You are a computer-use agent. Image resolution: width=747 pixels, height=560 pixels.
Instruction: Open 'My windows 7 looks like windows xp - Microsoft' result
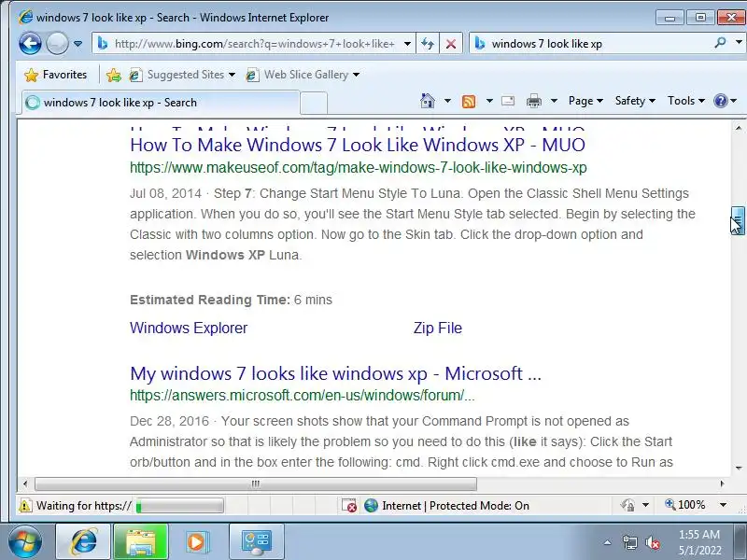[335, 374]
